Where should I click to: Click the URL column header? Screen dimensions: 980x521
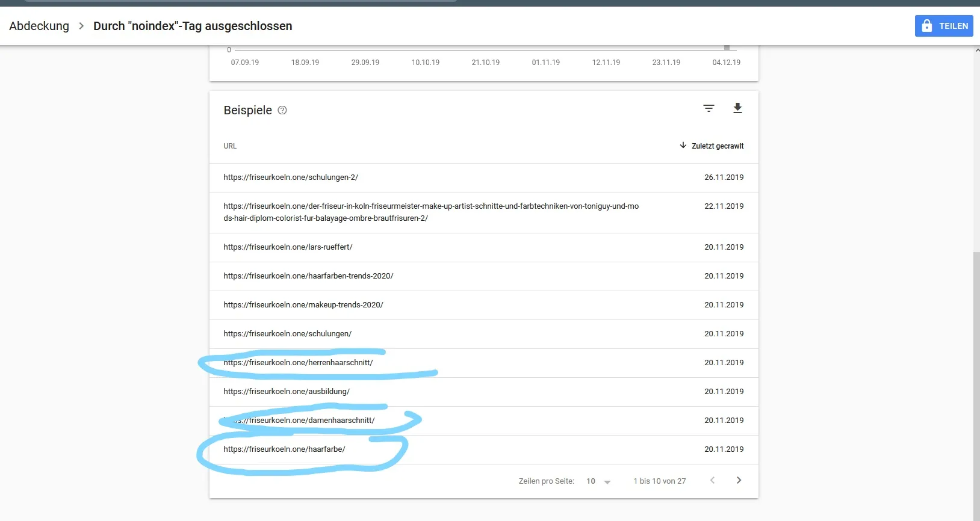230,146
